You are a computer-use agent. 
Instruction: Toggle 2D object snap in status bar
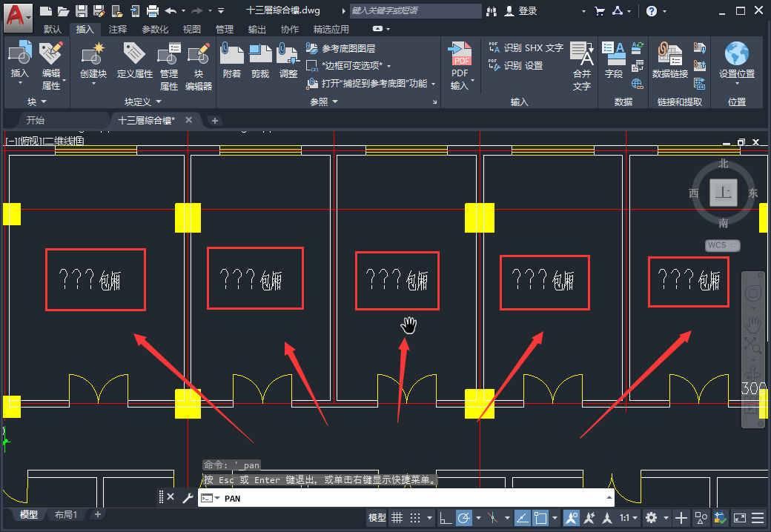point(540,518)
